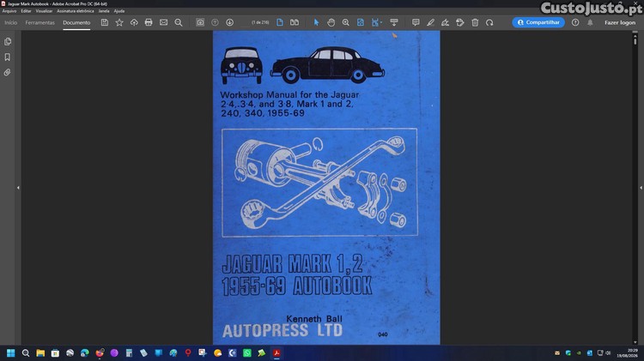Open the volume speaker tray icon
Screen dimensions: 644x361
[x=608, y=352]
